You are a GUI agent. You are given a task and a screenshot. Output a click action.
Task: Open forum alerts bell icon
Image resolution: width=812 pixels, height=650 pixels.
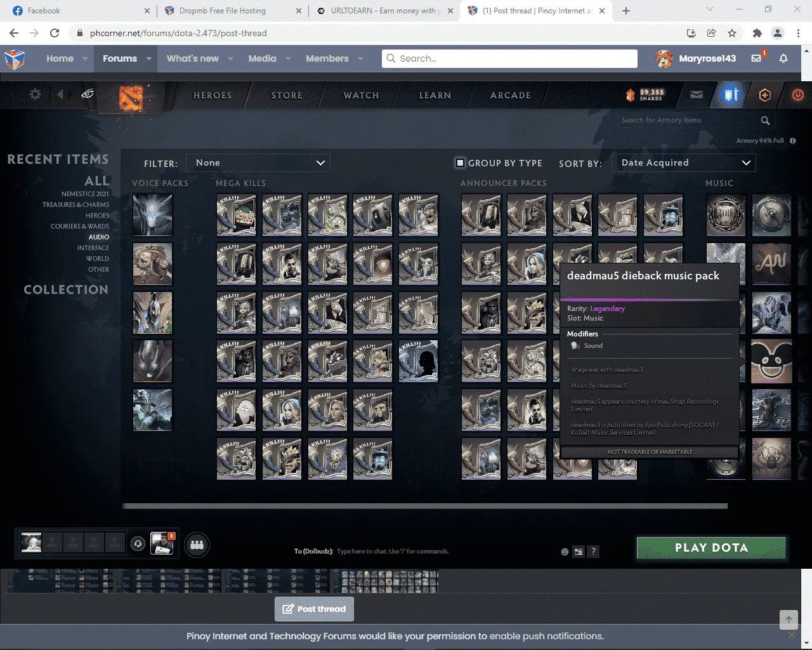[783, 58]
